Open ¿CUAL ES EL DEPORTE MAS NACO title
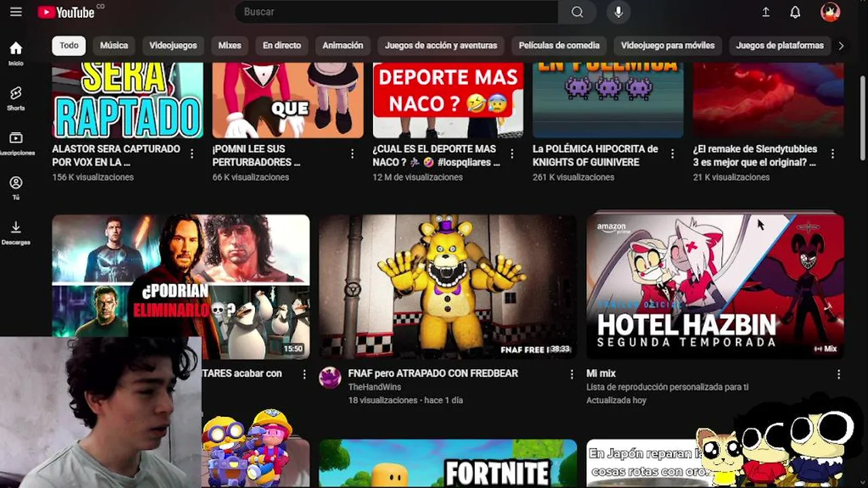Screen dimensions: 868x488 click(436, 155)
